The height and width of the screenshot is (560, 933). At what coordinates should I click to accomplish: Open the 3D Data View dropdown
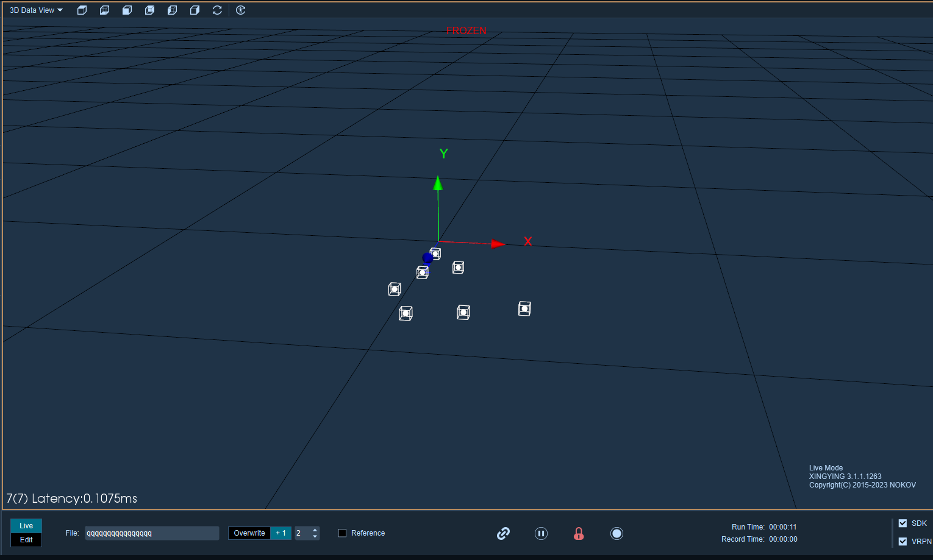[36, 10]
